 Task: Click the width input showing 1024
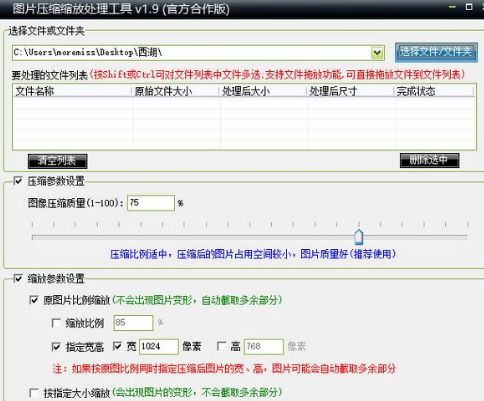click(x=159, y=347)
